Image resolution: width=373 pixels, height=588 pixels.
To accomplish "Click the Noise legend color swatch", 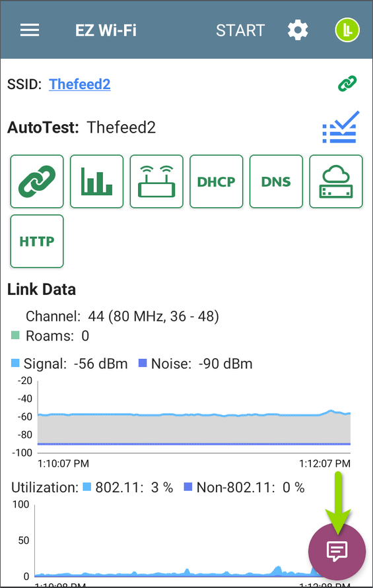I will [143, 363].
